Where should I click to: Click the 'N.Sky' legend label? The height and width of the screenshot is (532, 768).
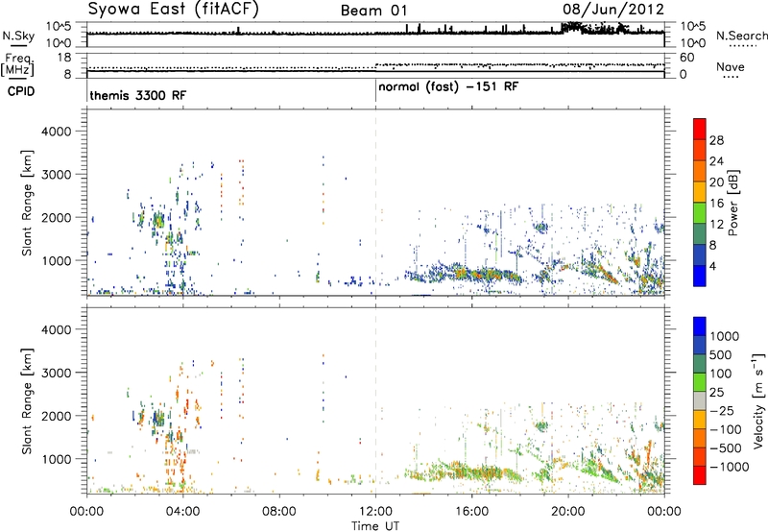point(18,36)
